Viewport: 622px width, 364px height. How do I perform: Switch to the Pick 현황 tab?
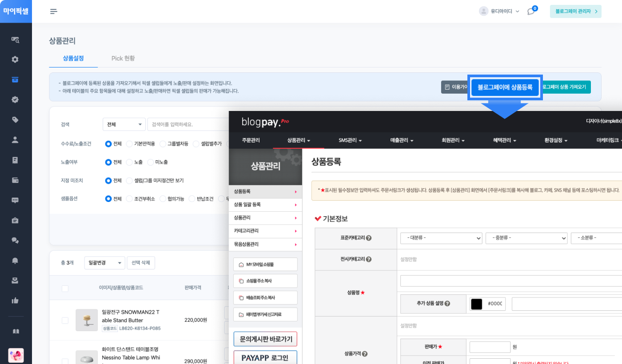[x=123, y=59]
